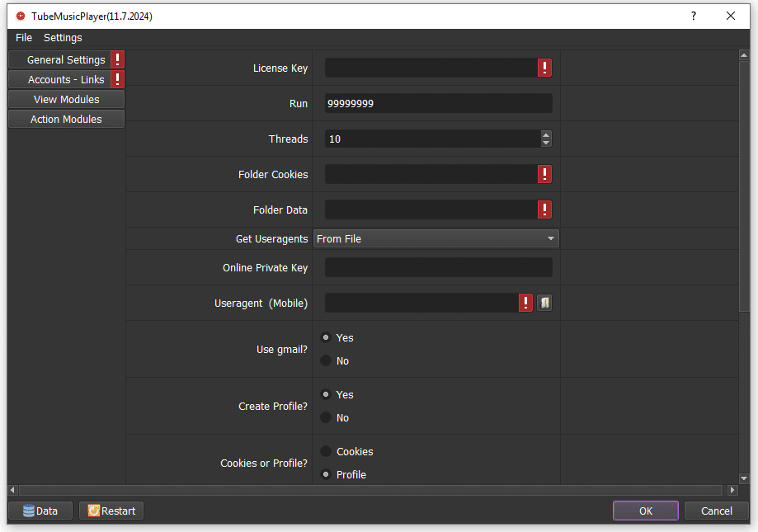Screen dimensions: 758x532
Task: Click the Data button
Action: [40, 511]
